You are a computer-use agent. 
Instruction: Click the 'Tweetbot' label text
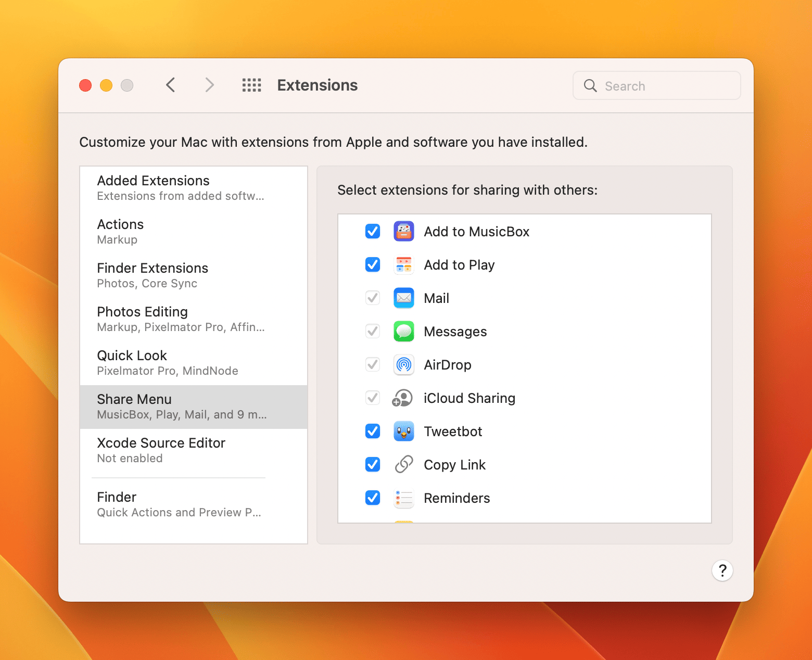pyautogui.click(x=453, y=431)
